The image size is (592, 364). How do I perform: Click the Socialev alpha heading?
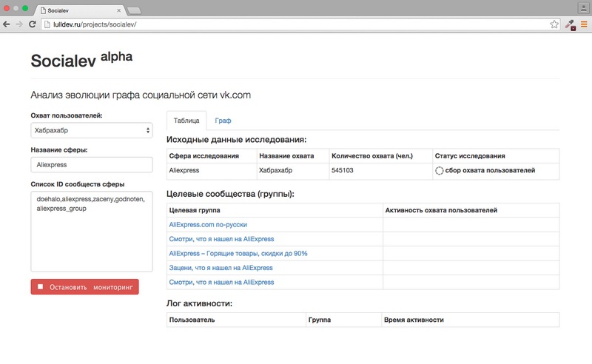pyautogui.click(x=81, y=60)
